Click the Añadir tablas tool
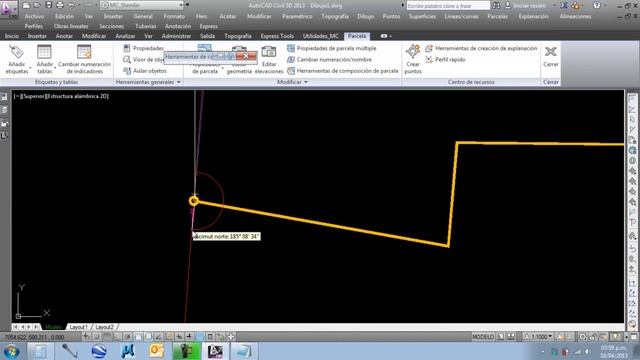 [44, 59]
